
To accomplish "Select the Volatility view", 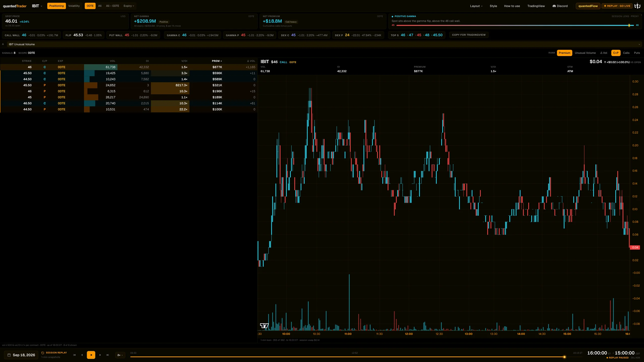I will (74, 6).
